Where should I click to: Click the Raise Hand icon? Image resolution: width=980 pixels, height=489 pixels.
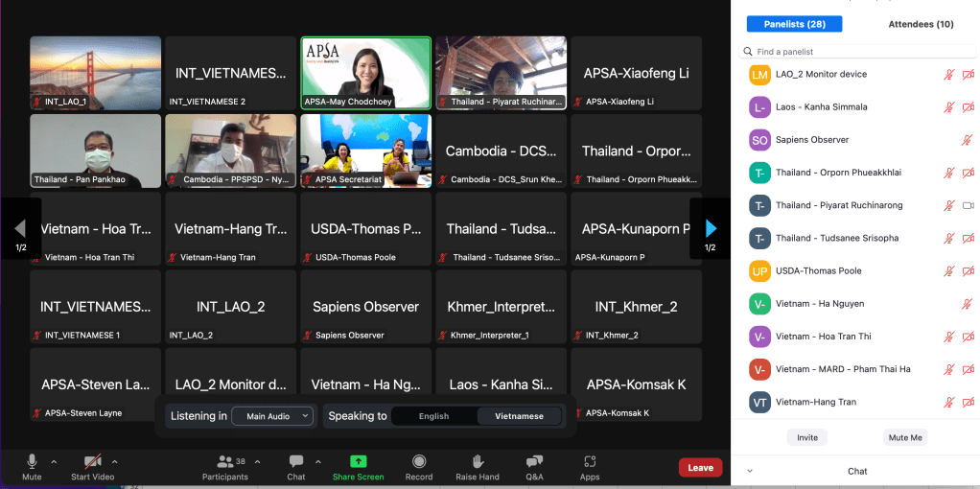(478, 461)
